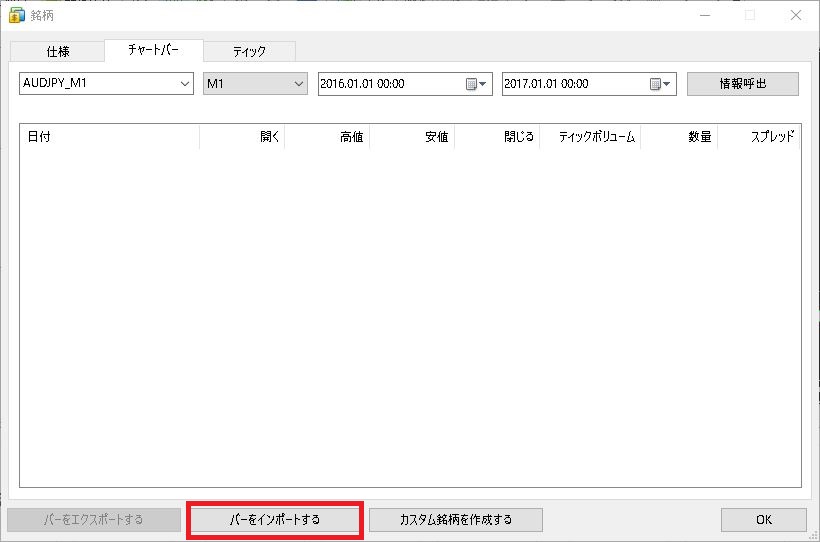Sort by the 安値 column header
This screenshot has width=820, height=542.
coord(412,137)
